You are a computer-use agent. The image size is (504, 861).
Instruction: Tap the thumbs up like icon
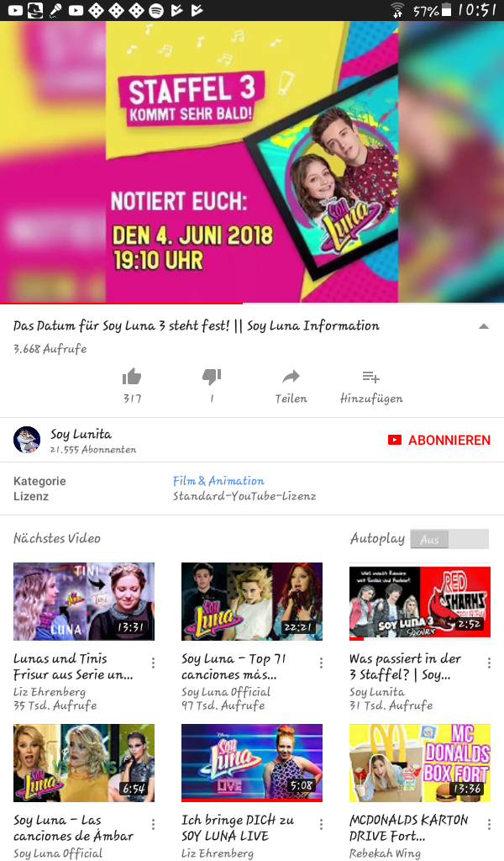[x=132, y=377]
